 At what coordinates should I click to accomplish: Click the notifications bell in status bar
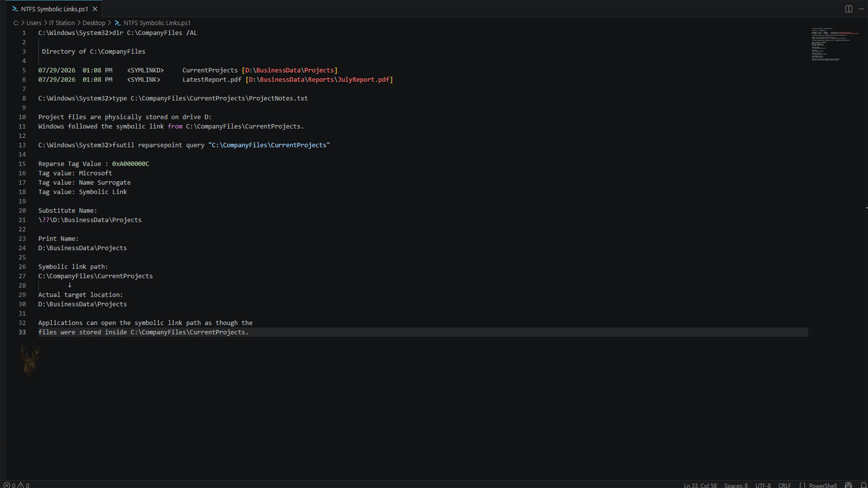pyautogui.click(x=863, y=485)
